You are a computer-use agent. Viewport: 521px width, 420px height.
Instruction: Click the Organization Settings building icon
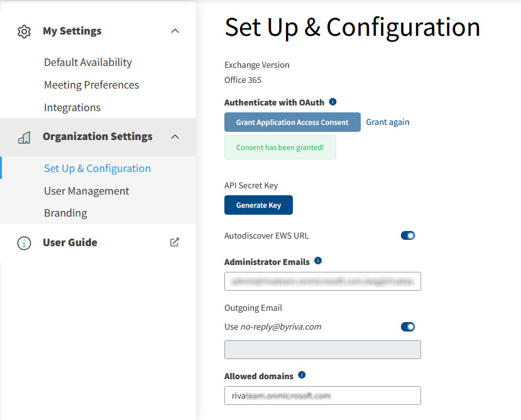(x=24, y=137)
